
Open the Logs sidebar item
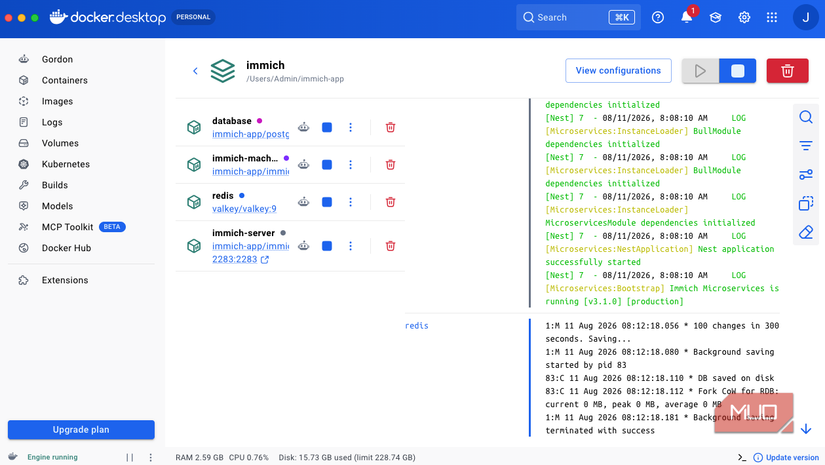coord(52,123)
